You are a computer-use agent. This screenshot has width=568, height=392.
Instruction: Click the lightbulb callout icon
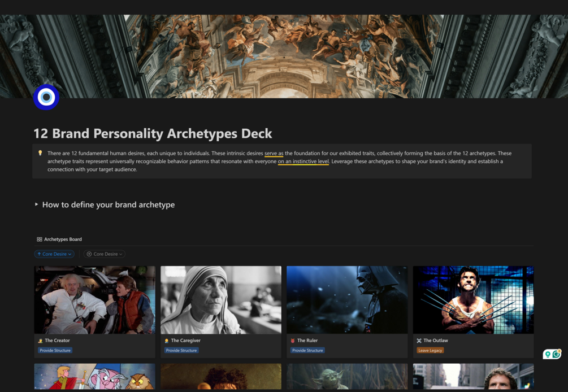point(40,153)
